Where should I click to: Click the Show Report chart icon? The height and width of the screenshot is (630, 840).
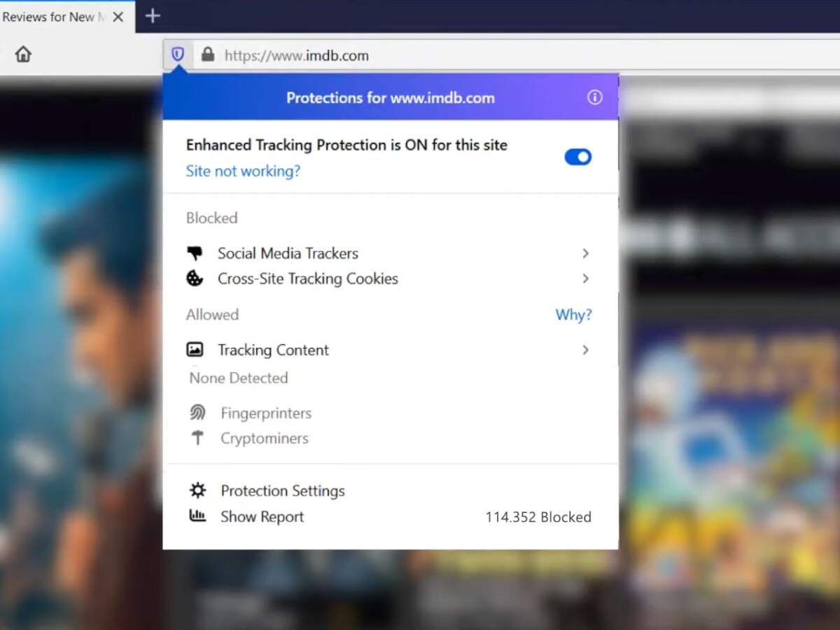[198, 516]
